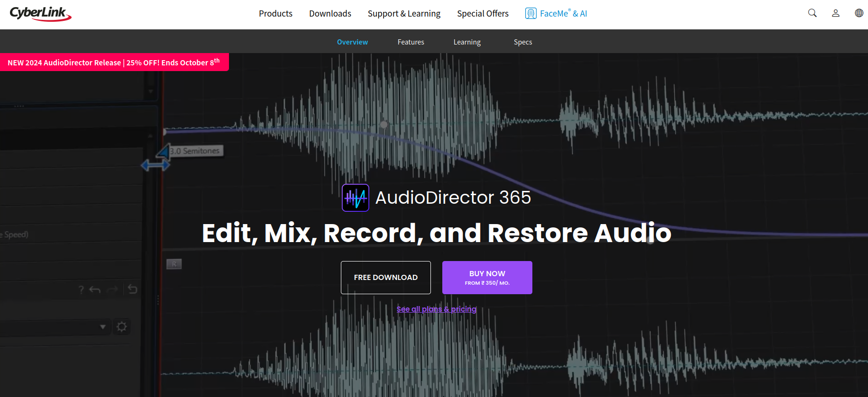Click the BUY NOW button

tap(487, 278)
